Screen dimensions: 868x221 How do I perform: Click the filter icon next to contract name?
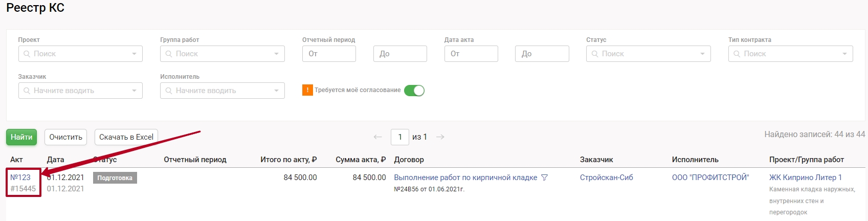click(x=544, y=178)
